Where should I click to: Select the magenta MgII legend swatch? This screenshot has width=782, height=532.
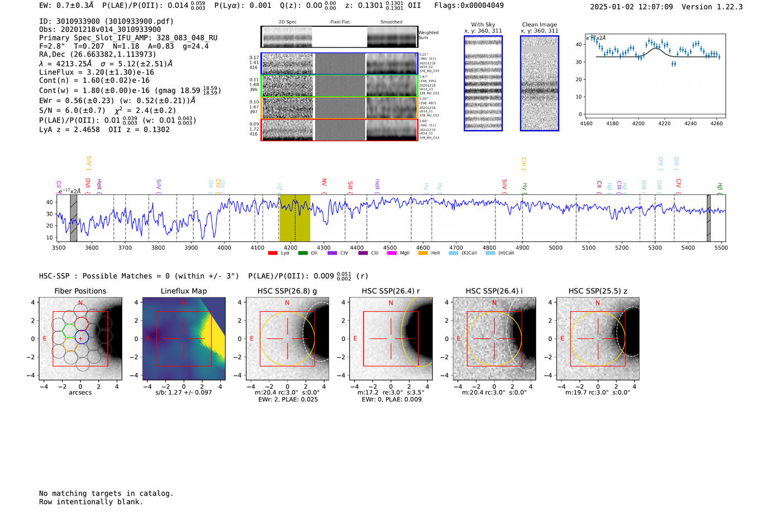coord(392,253)
